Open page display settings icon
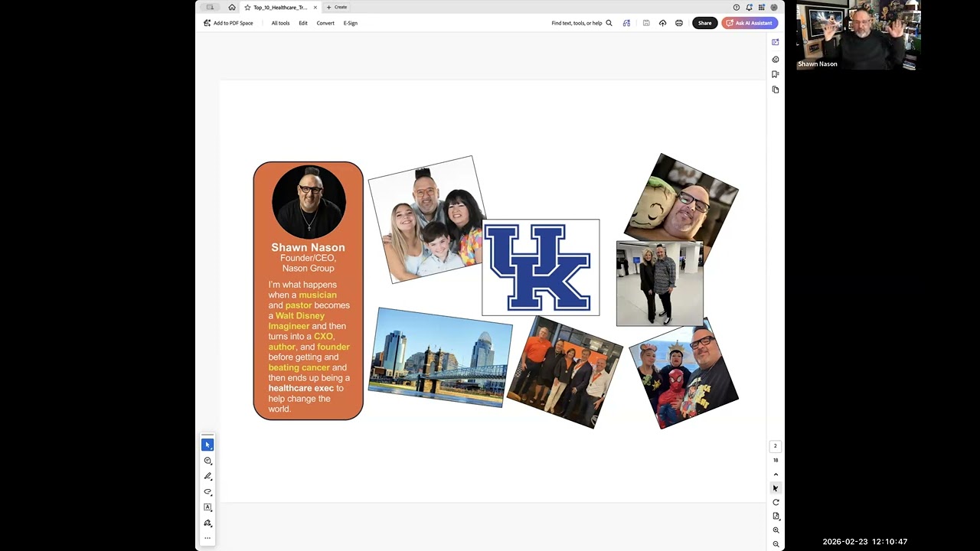The image size is (980, 551). [x=776, y=516]
